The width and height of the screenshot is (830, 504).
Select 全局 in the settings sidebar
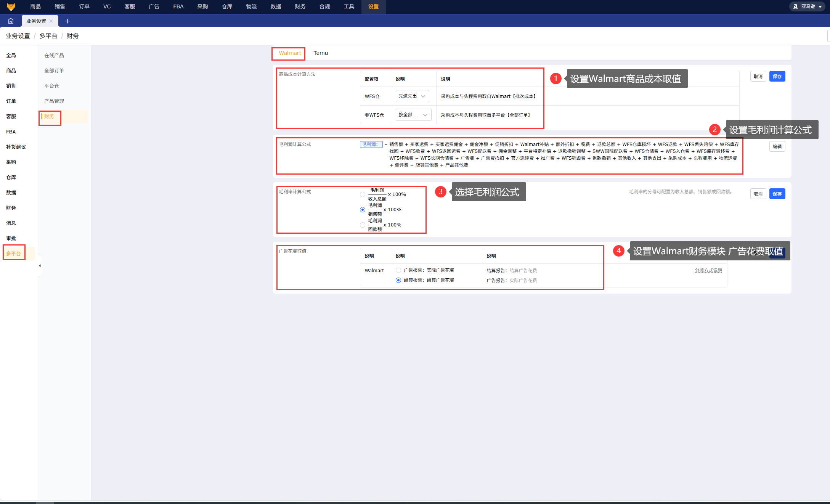pyautogui.click(x=11, y=55)
